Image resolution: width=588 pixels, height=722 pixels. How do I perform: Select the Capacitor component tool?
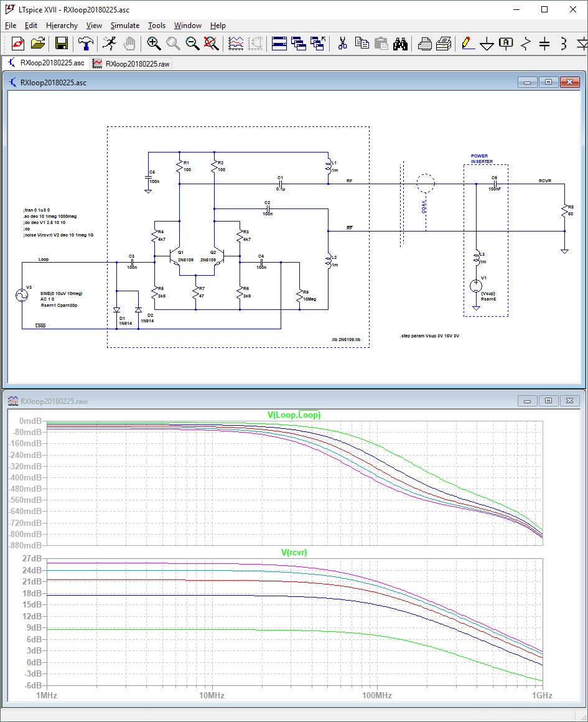click(x=544, y=44)
